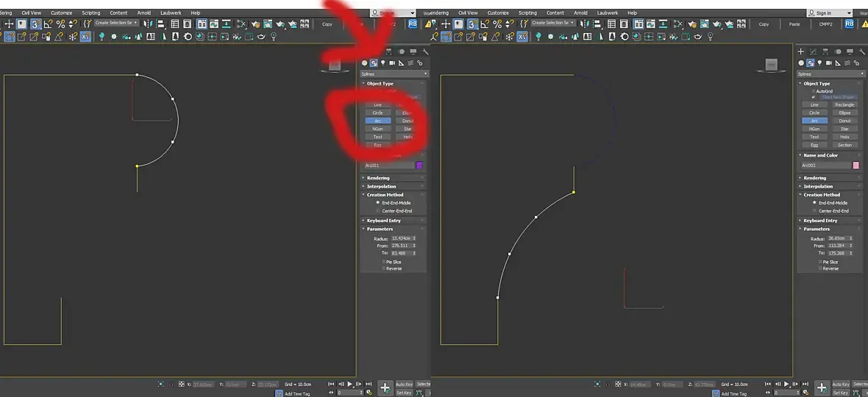868x397 pixels.
Task: Click Align tool in right window toolbar
Action: (x=596, y=24)
